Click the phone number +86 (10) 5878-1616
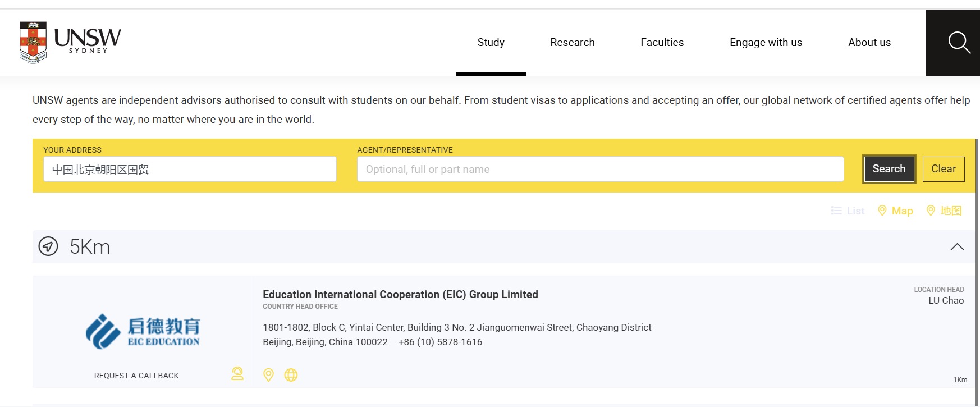 [x=440, y=342]
